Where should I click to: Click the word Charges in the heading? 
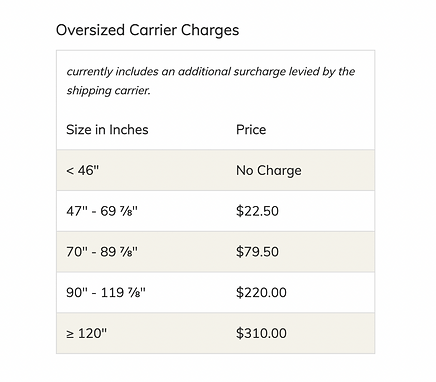[210, 30]
